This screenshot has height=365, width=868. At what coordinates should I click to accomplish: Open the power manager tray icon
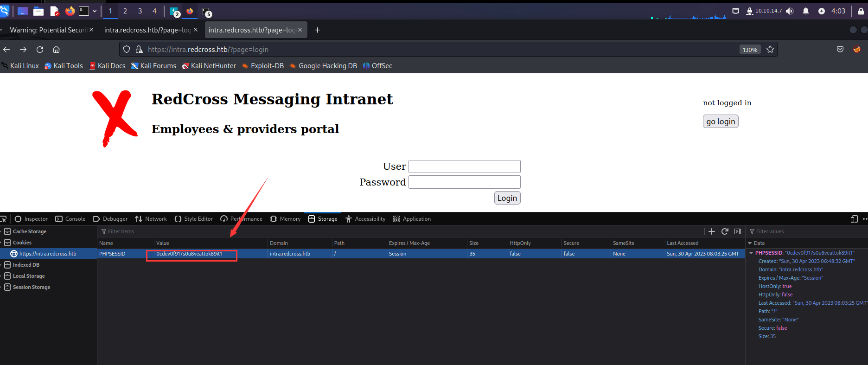(822, 11)
